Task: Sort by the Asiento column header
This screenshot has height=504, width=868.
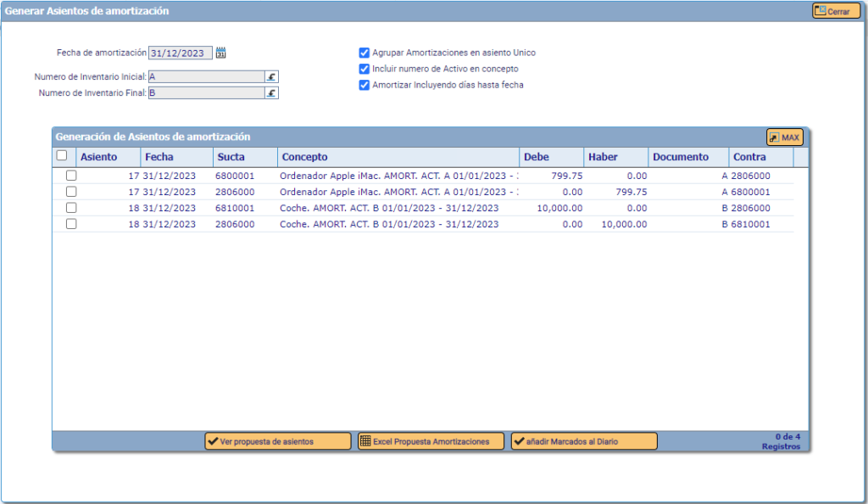Action: (x=98, y=157)
